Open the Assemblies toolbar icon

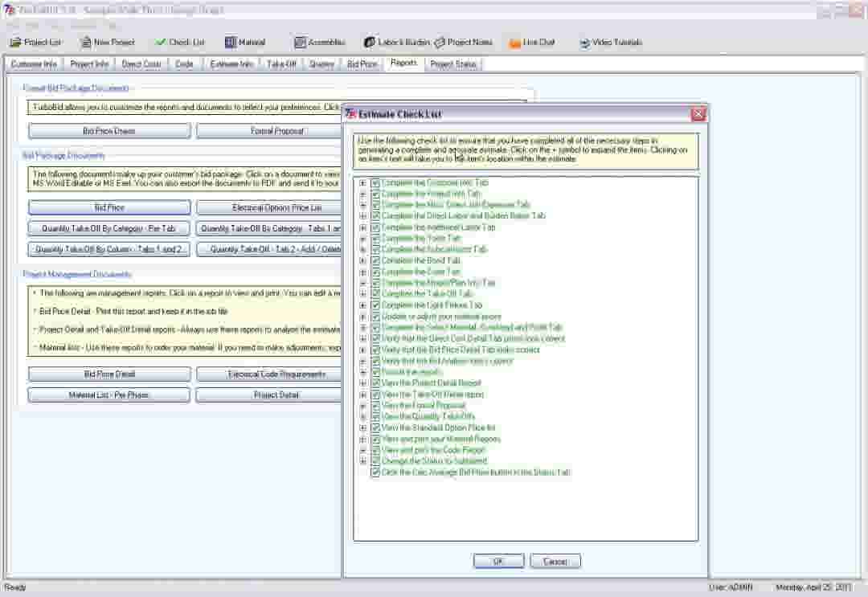tap(300, 42)
